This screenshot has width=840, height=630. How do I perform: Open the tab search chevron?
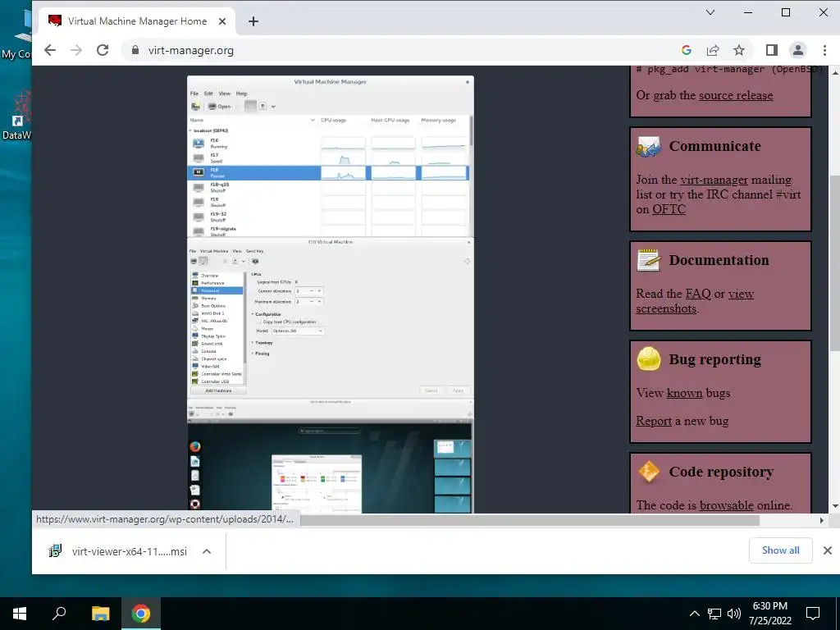[710, 12]
